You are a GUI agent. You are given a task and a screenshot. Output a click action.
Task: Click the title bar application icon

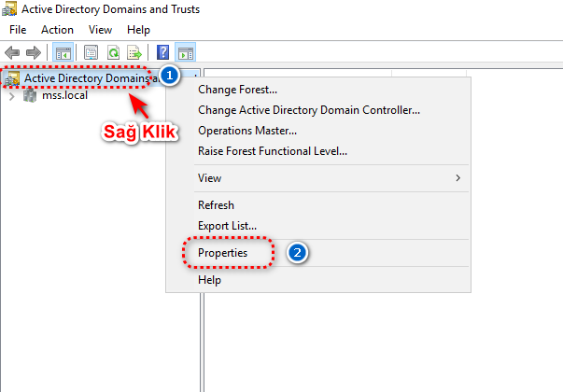click(9, 8)
